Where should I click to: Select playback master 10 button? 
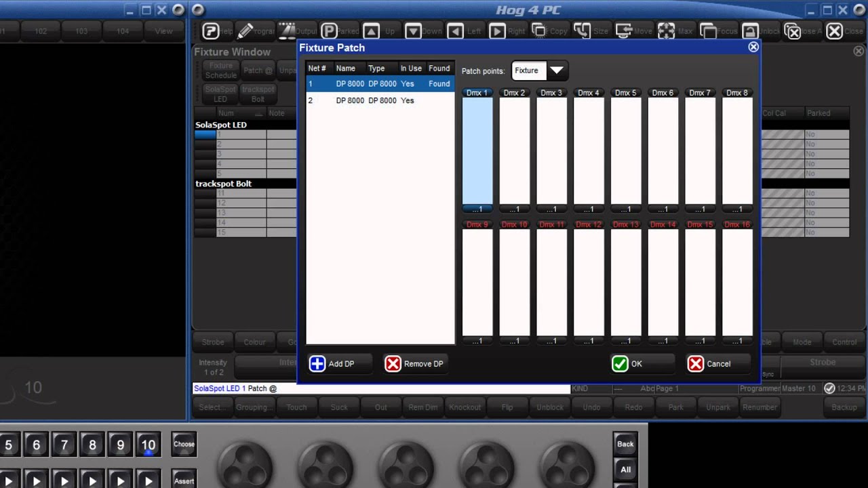pyautogui.click(x=149, y=445)
